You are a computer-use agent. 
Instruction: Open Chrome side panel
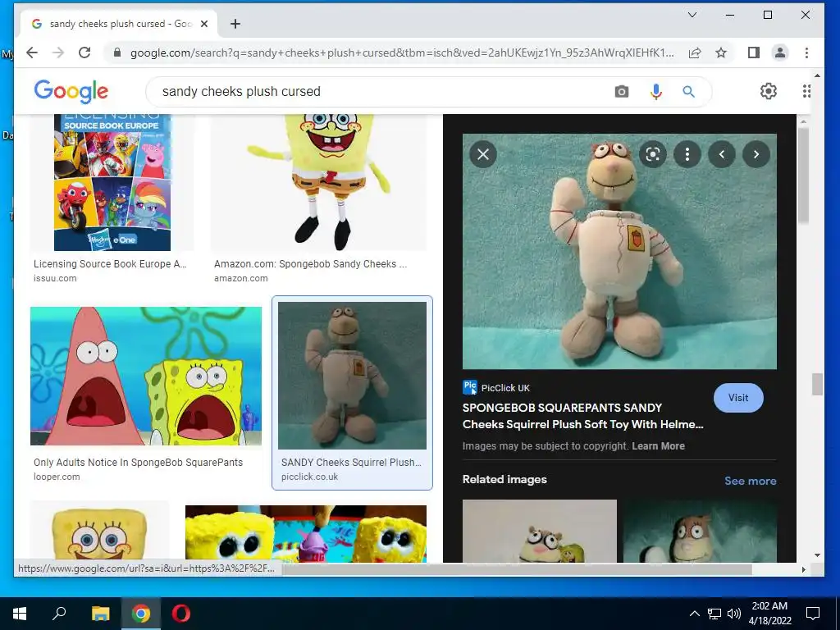coord(754,52)
